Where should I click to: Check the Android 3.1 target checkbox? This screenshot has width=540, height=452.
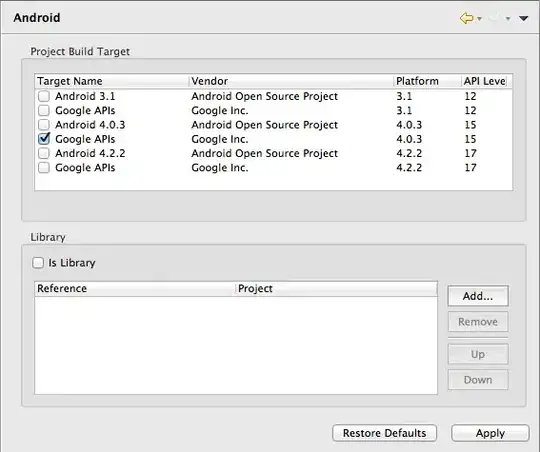pyautogui.click(x=44, y=96)
